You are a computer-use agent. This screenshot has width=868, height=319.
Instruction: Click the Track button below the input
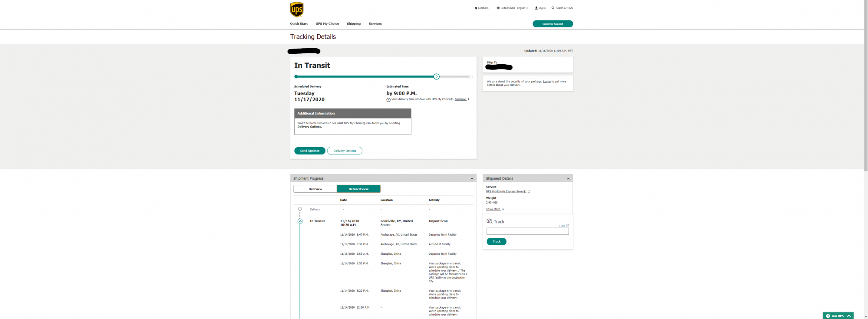(x=496, y=242)
